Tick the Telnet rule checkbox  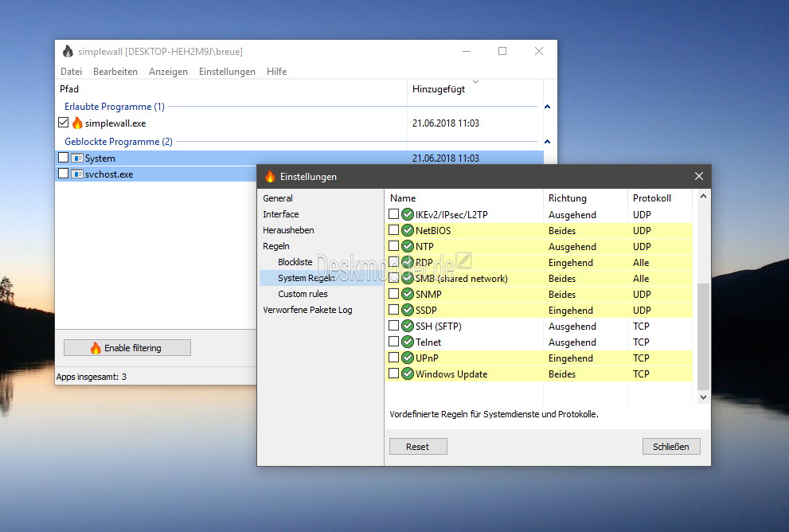tap(393, 342)
